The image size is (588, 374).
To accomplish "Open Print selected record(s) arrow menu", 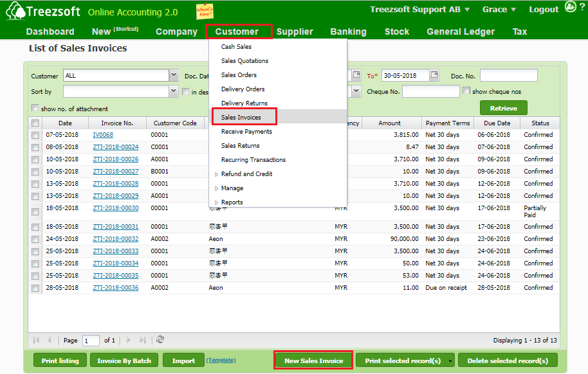I will point(450,361).
